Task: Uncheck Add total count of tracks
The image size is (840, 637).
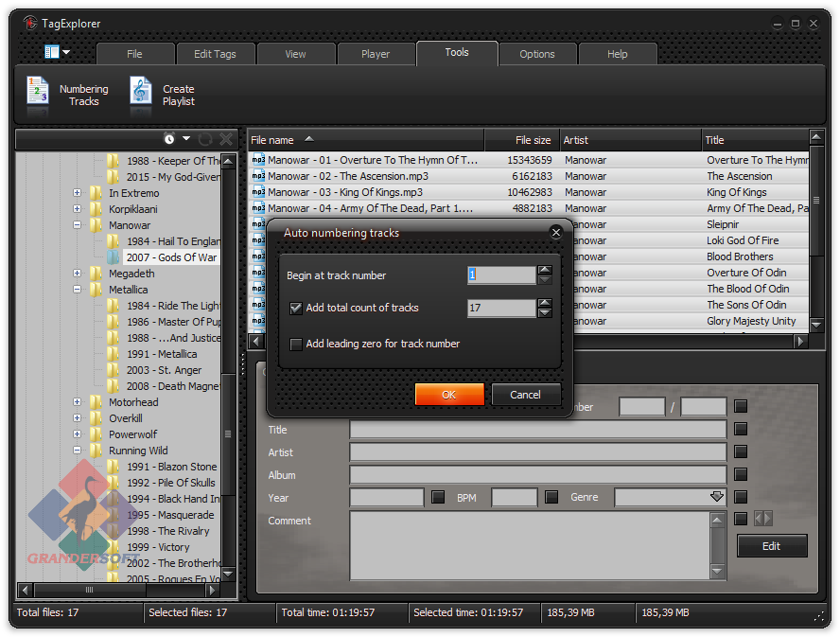Action: pyautogui.click(x=296, y=308)
